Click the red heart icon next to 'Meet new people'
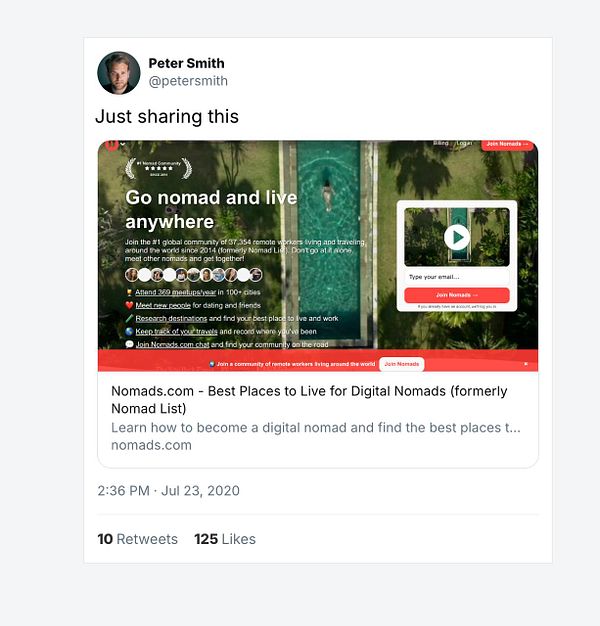600x626 pixels. point(129,305)
